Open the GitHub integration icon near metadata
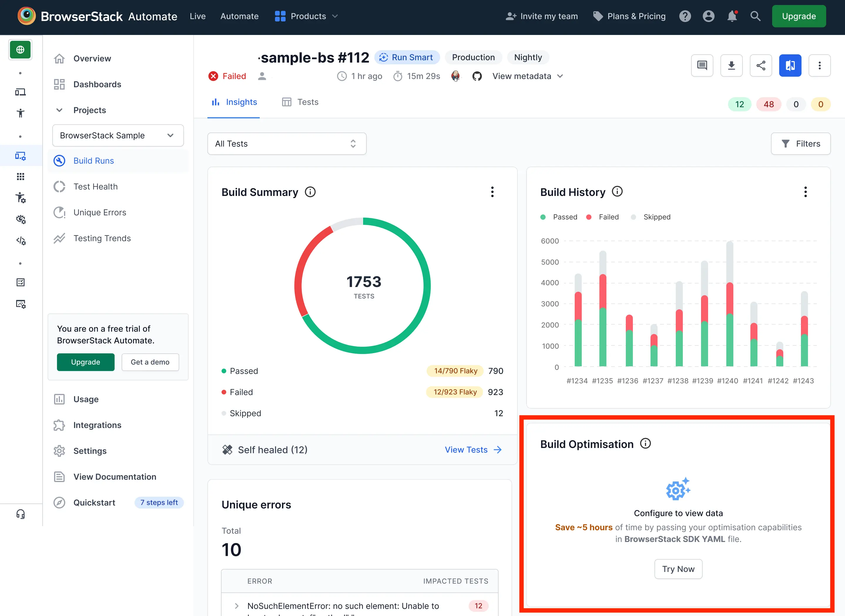The width and height of the screenshot is (845, 616). pyautogui.click(x=478, y=76)
